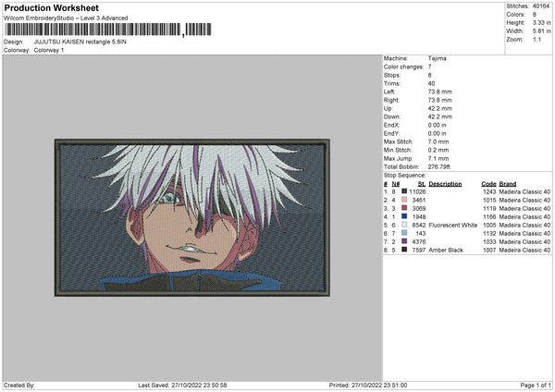
Task: Click the Brand column header
Action: [x=509, y=183]
